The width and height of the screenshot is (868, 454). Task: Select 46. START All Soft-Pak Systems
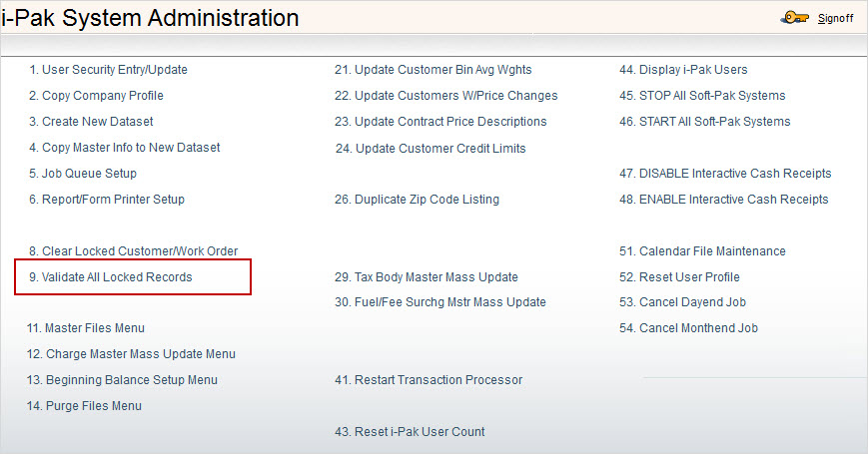[x=705, y=122]
